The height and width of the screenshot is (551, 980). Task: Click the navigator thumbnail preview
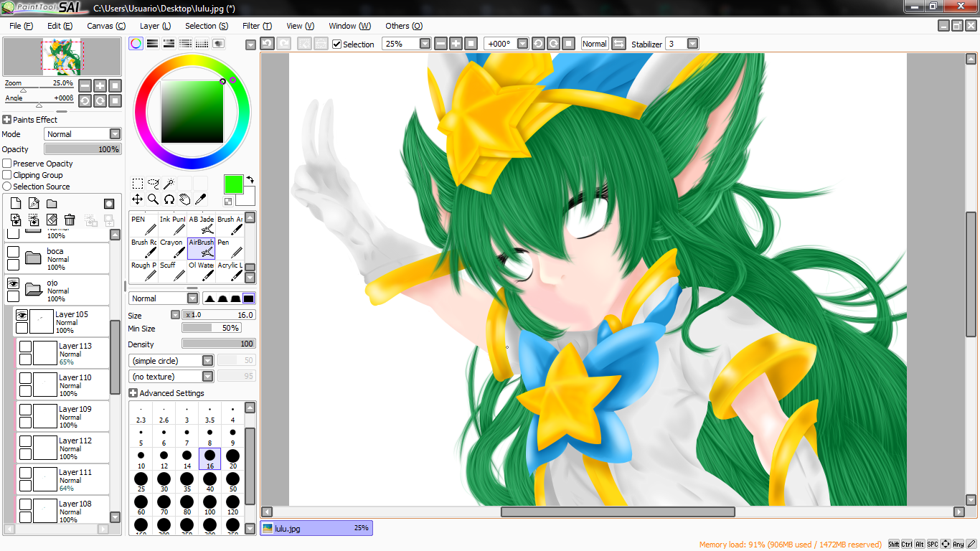tap(62, 56)
